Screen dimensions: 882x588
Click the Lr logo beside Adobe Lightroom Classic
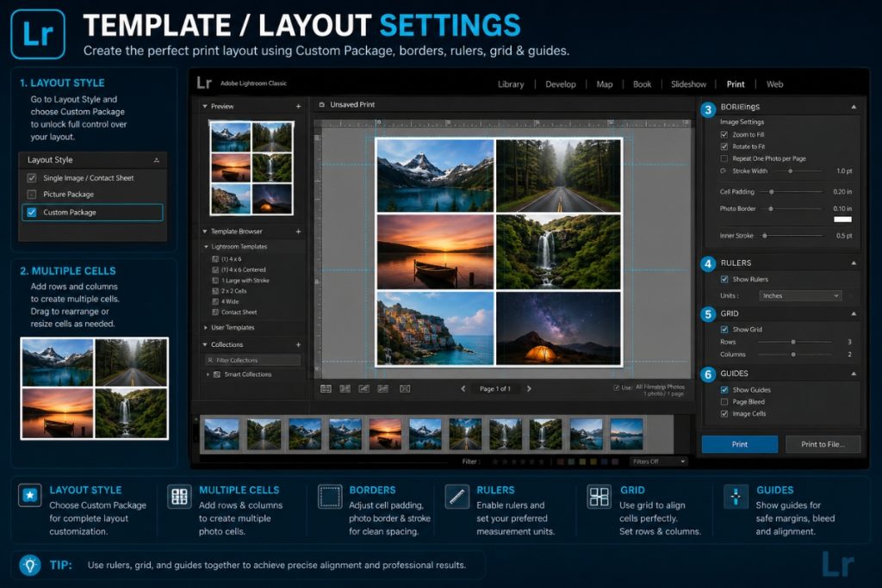pos(204,84)
